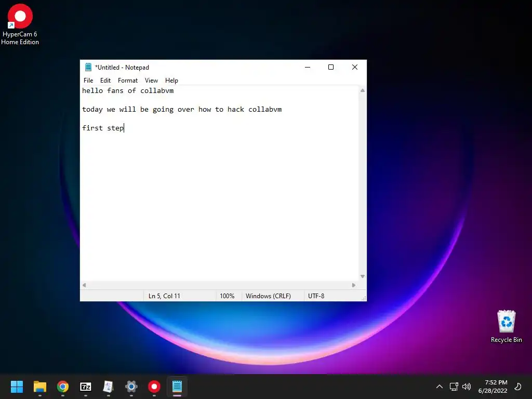The image size is (532, 399).
Task: Open the Edit menu in Notepad
Action: [x=105, y=81]
